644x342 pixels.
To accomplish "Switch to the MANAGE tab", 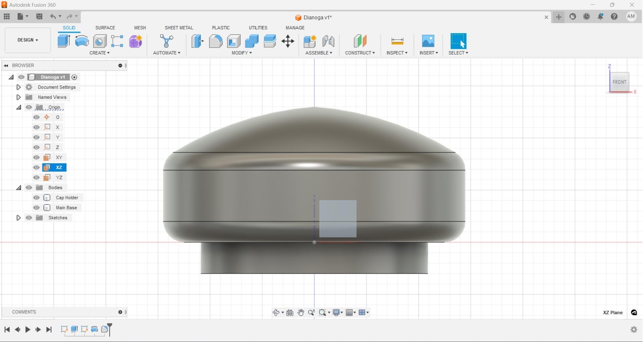I will point(295,28).
